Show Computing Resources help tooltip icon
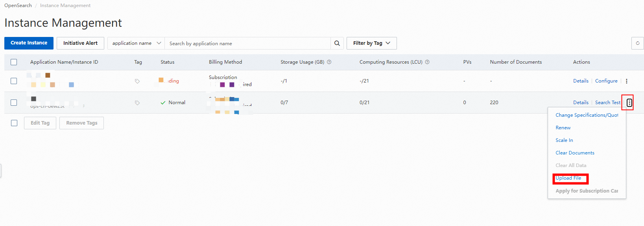The height and width of the screenshot is (226, 644). coord(427,62)
